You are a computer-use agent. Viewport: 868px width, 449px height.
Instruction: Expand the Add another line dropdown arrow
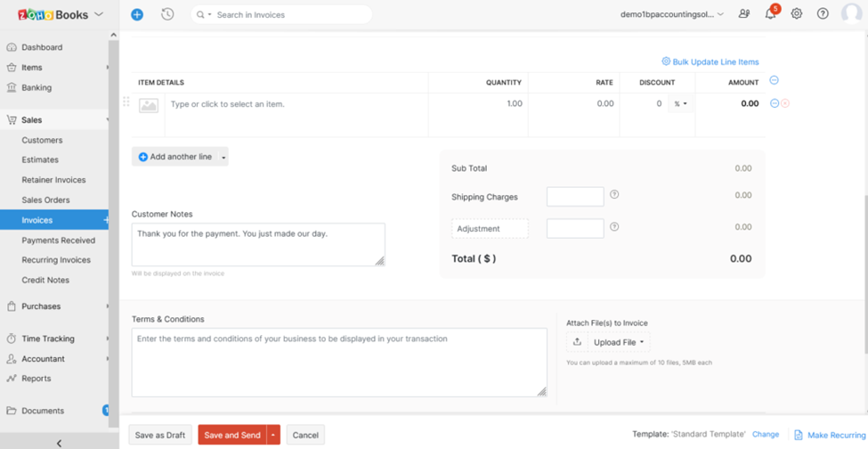click(x=223, y=158)
